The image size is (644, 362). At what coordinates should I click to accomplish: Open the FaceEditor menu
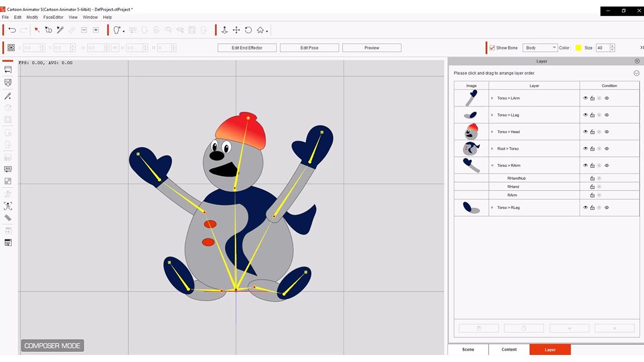pos(53,17)
